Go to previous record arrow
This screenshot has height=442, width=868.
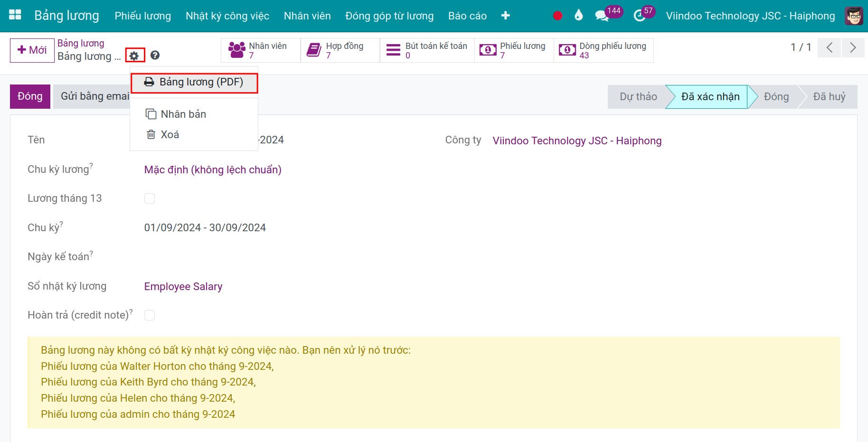(x=830, y=47)
